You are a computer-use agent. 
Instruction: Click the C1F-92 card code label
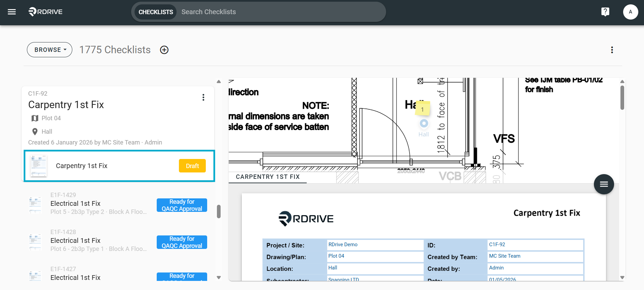point(38,94)
